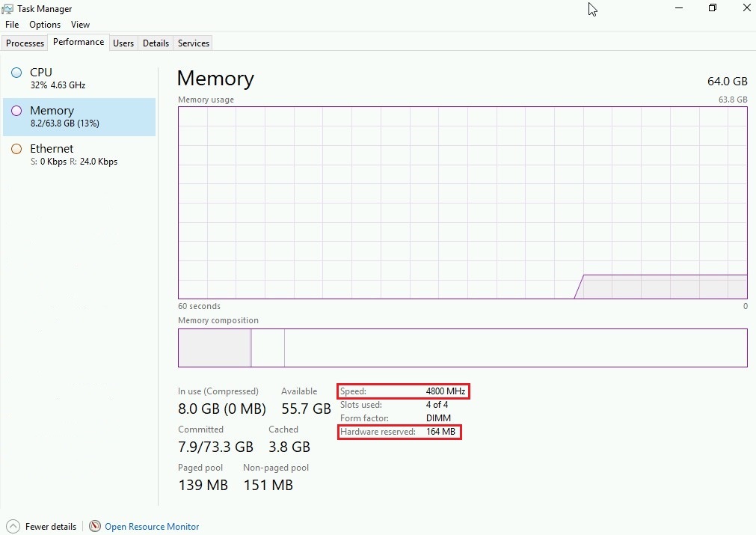Switch to the Services tab
The width and height of the screenshot is (756, 535).
tap(193, 43)
